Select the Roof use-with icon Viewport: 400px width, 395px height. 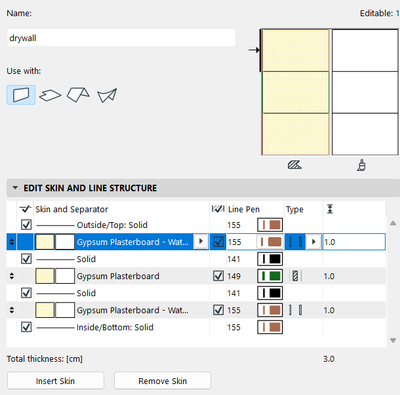[78, 95]
